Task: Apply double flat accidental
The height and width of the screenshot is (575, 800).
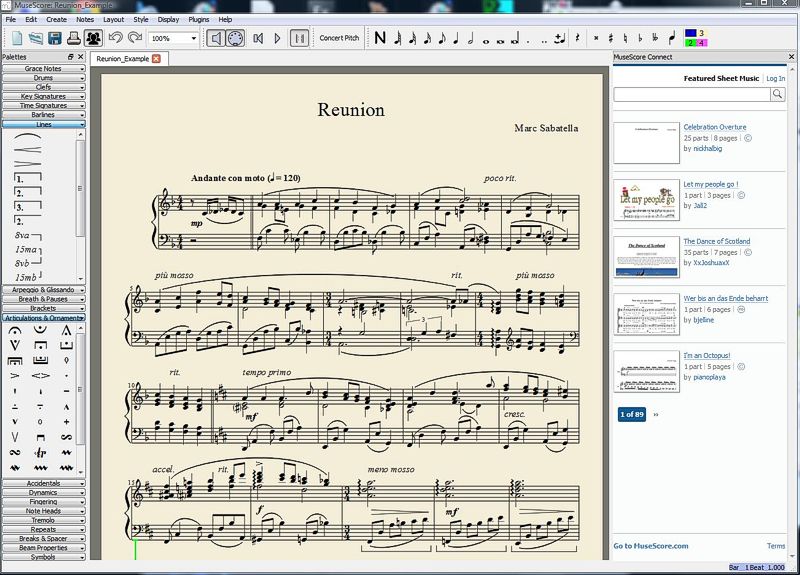Action: (655, 38)
